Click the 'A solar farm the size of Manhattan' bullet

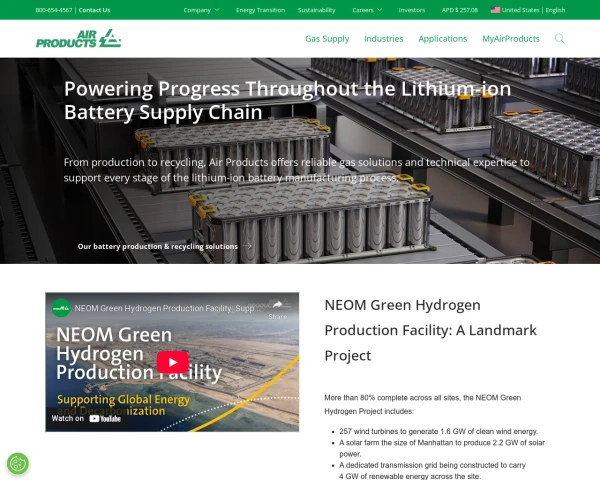click(x=442, y=448)
